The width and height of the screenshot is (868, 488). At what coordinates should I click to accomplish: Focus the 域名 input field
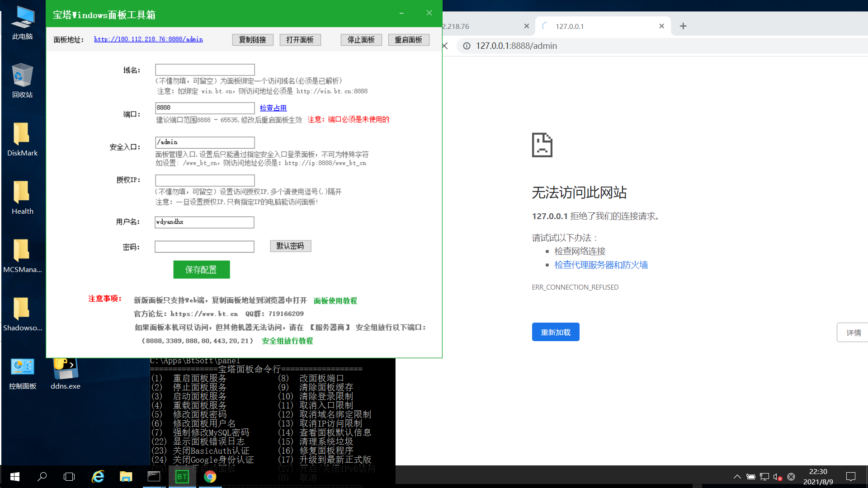(205, 70)
